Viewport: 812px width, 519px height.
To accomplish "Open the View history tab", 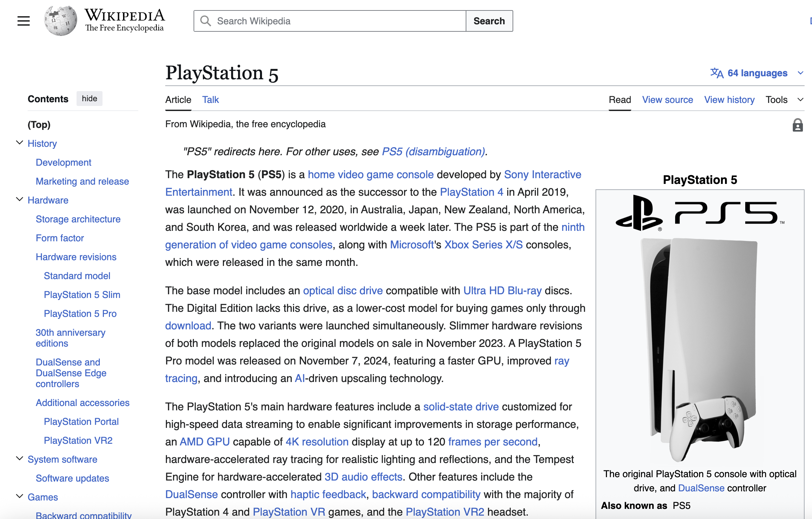I will coord(729,100).
